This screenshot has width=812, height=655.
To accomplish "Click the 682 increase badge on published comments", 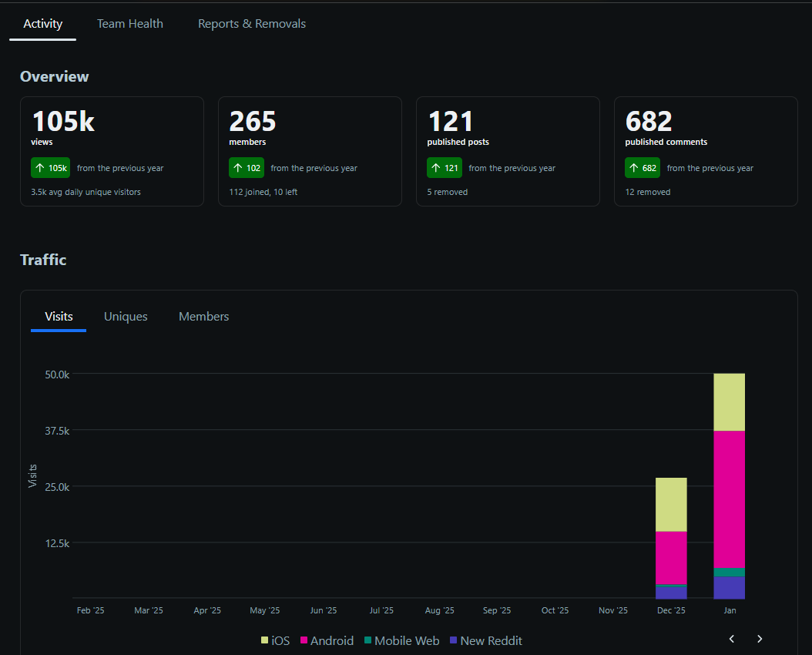I will [643, 167].
